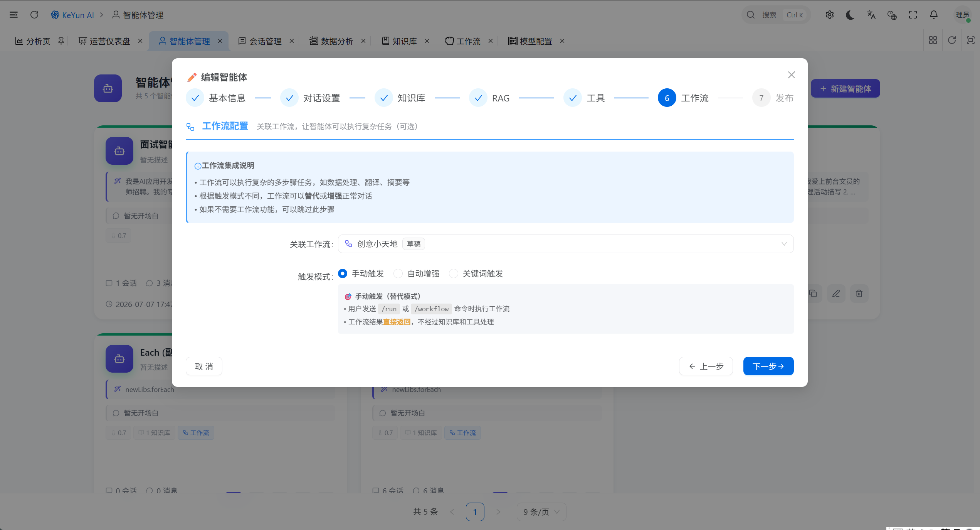
Task: Go to 知识库 step in wizard
Action: [400, 98]
